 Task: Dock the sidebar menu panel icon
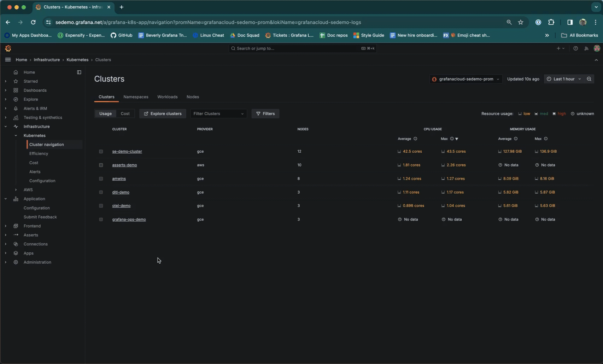pos(79,72)
